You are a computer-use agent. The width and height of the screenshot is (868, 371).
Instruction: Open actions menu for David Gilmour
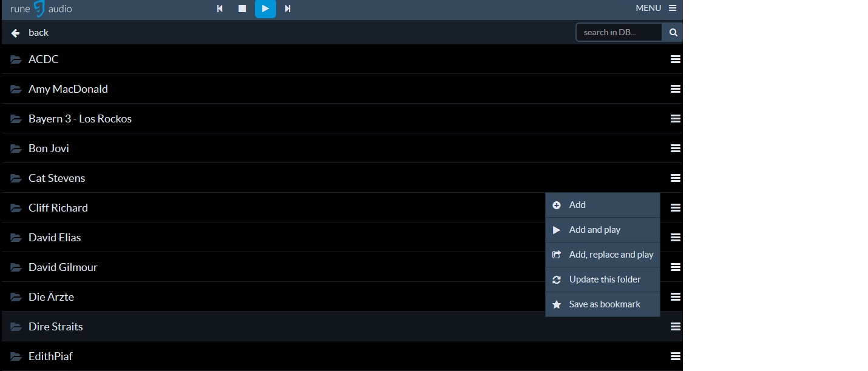pyautogui.click(x=675, y=267)
